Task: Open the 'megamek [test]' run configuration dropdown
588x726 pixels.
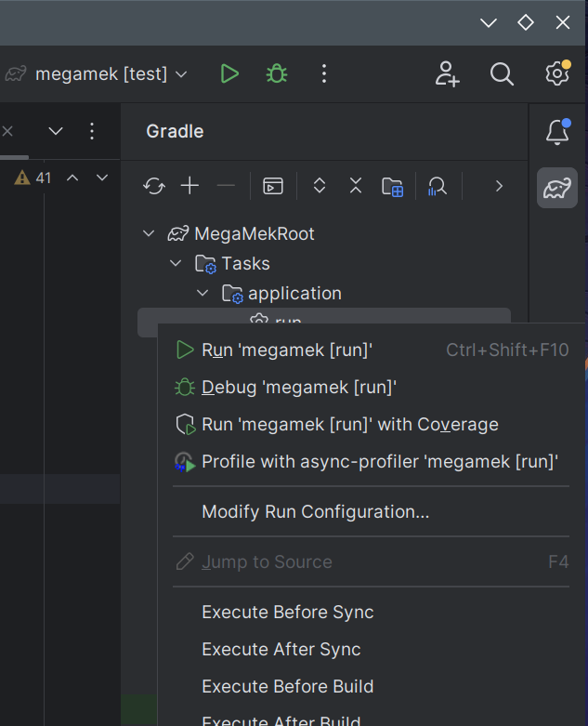Action: coord(110,73)
